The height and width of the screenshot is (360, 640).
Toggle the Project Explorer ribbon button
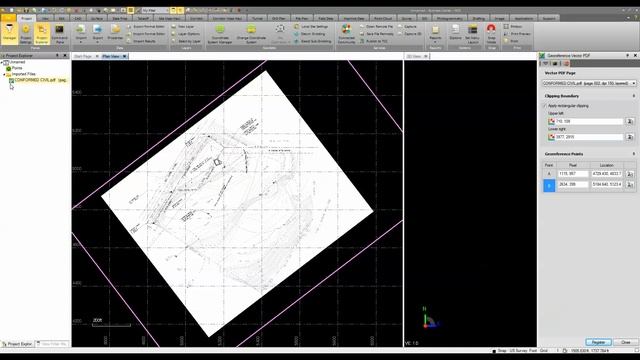click(42, 33)
